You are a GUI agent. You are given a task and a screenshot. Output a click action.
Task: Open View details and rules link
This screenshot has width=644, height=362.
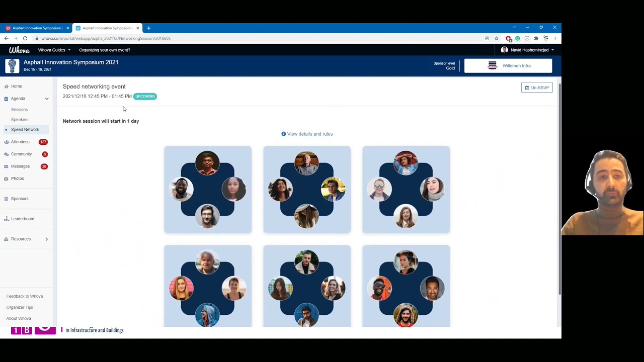[310, 134]
